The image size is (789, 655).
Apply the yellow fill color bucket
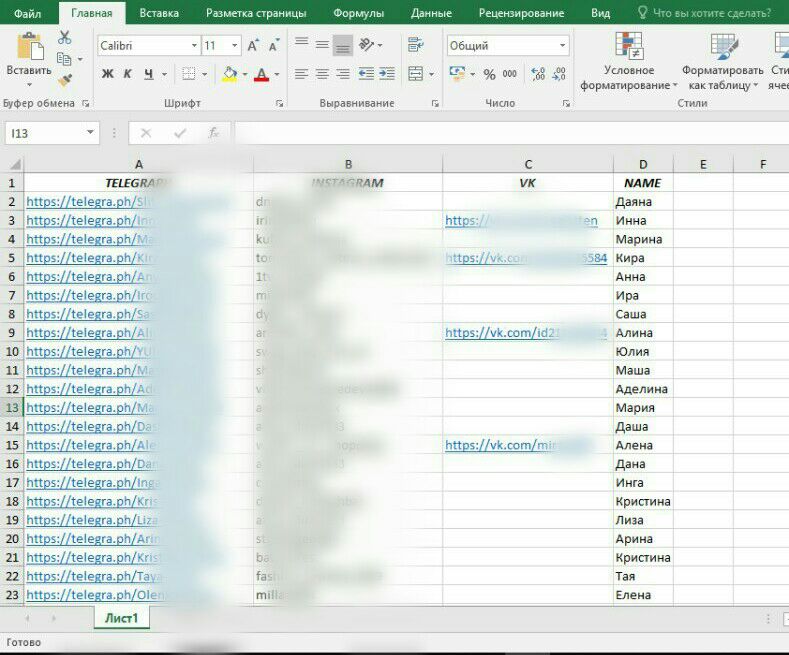pyautogui.click(x=229, y=74)
